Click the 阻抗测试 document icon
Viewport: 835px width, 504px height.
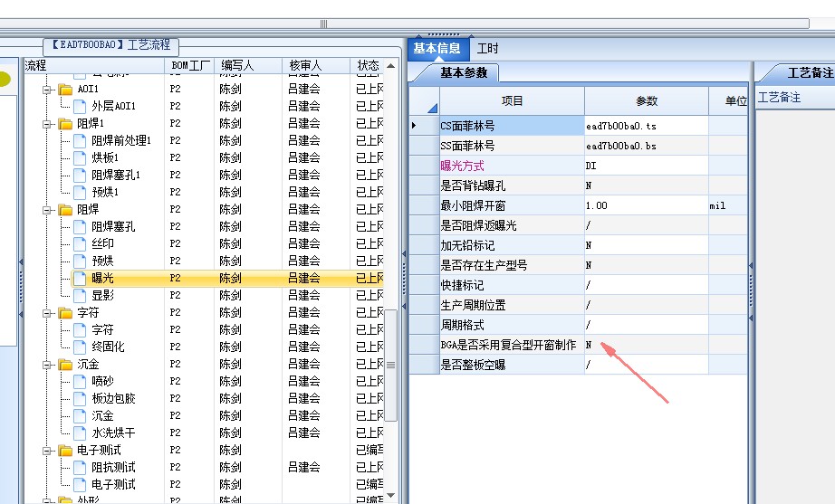pyautogui.click(x=80, y=468)
